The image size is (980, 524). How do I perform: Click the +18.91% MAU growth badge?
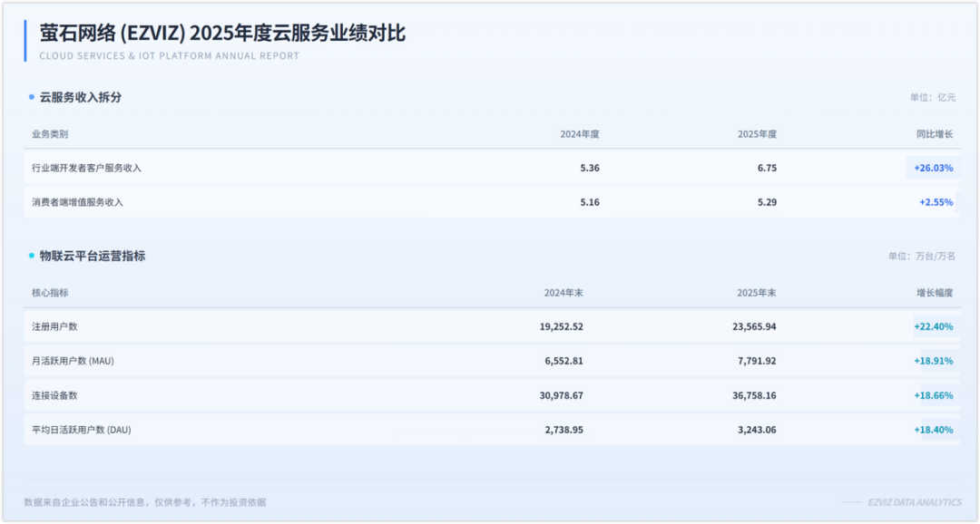tap(933, 361)
